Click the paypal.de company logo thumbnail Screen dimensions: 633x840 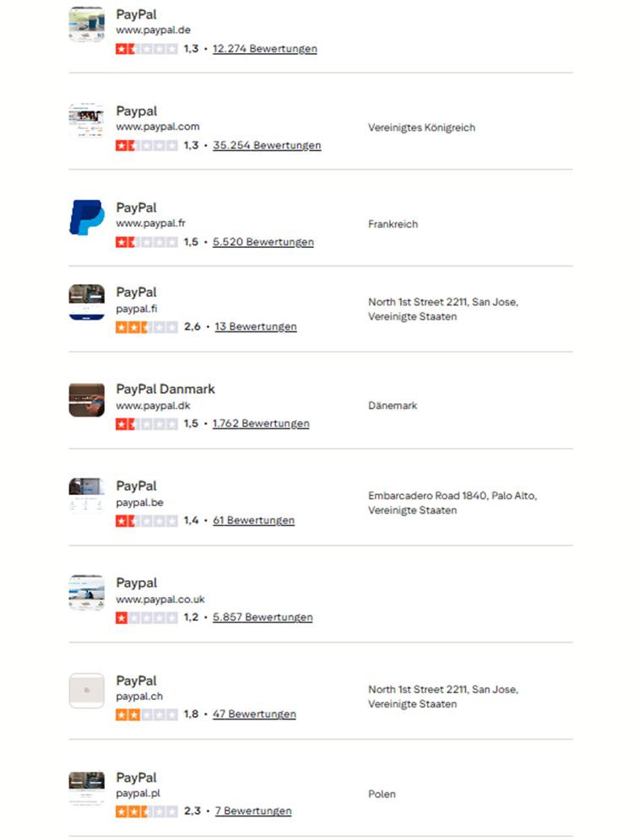tap(86, 24)
